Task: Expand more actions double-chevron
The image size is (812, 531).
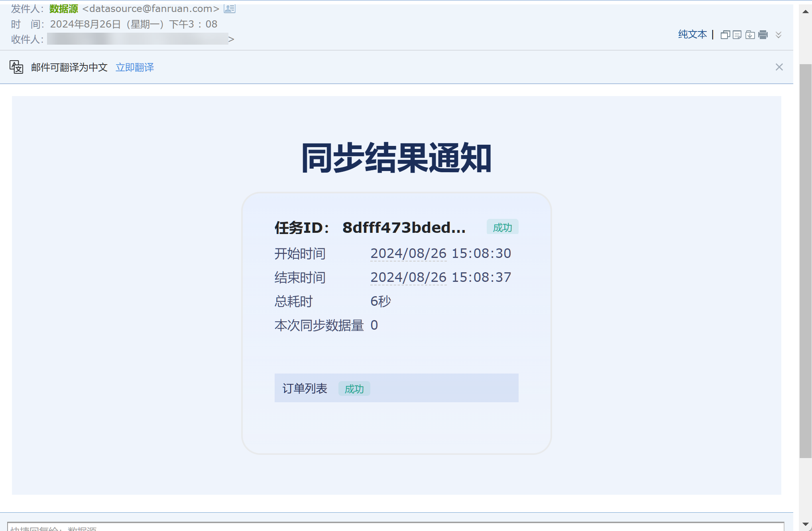Action: (778, 35)
